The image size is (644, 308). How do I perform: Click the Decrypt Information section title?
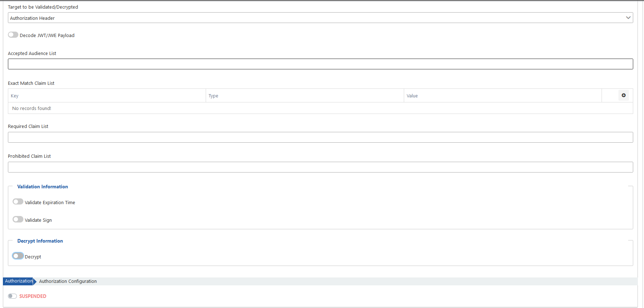point(40,241)
